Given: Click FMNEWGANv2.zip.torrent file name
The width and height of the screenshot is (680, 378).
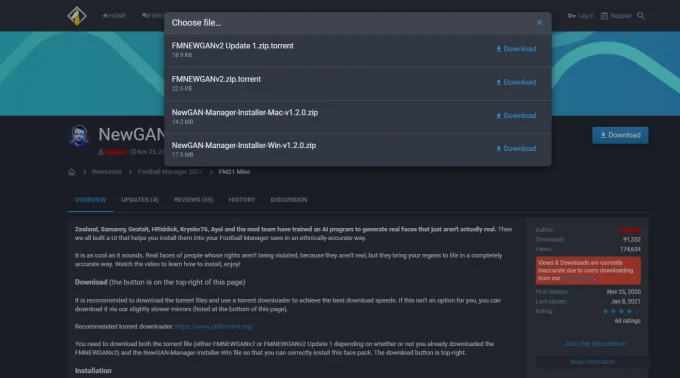Looking at the screenshot, I should coord(216,79).
